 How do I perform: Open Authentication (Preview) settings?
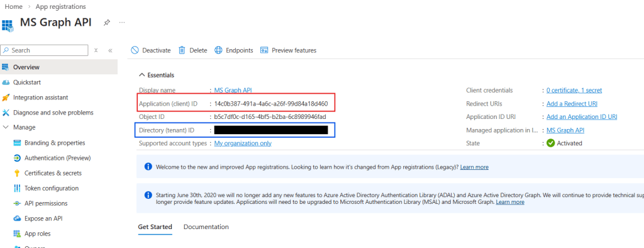click(57, 158)
